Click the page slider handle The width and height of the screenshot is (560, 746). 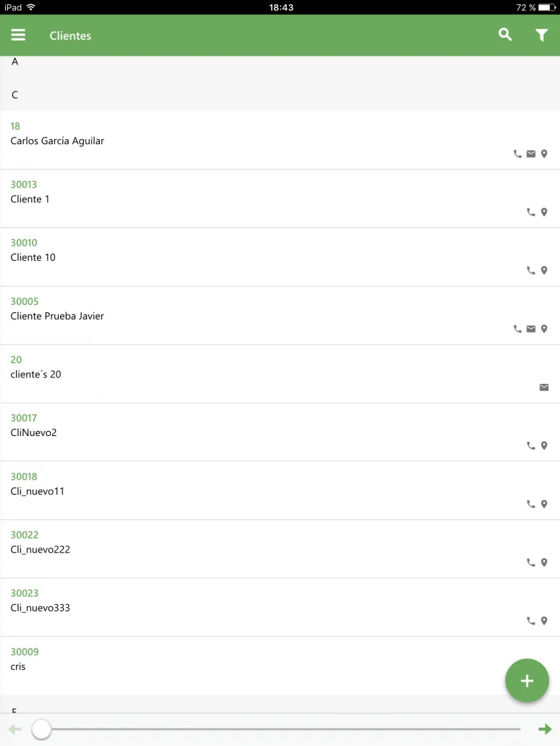point(41,729)
